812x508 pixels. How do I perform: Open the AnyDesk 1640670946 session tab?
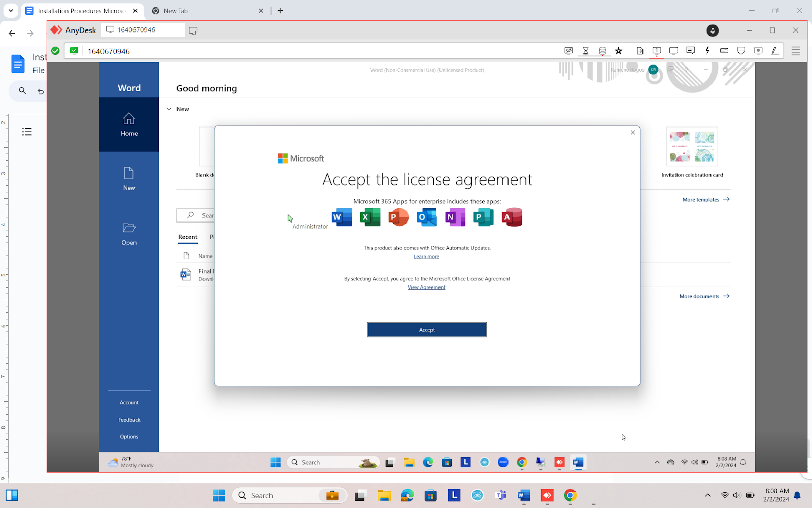pos(144,30)
